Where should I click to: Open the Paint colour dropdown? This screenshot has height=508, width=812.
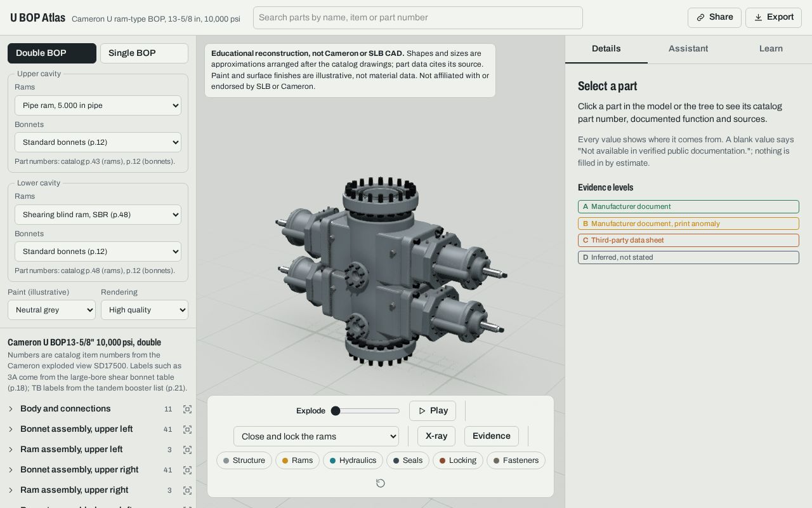pos(51,310)
